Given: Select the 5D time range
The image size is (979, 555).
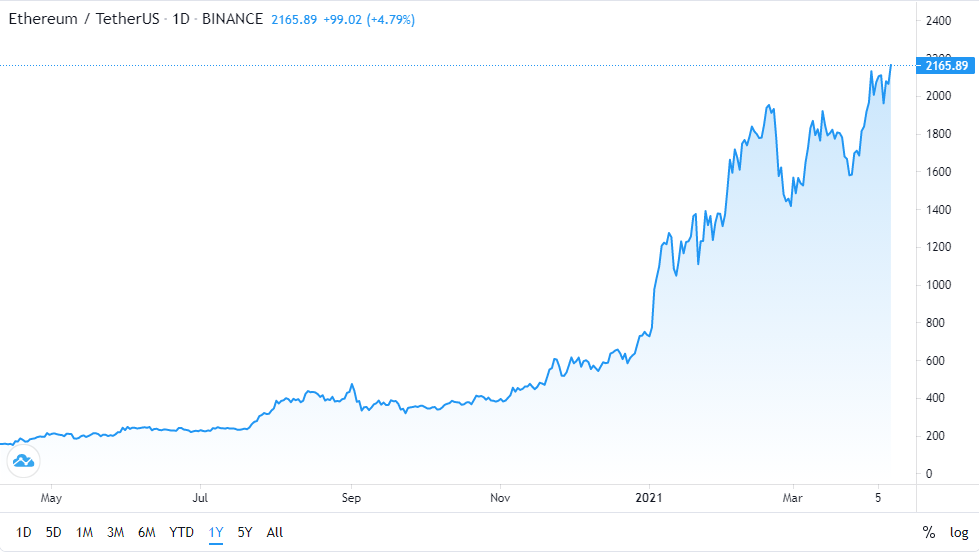Looking at the screenshot, I should point(54,532).
